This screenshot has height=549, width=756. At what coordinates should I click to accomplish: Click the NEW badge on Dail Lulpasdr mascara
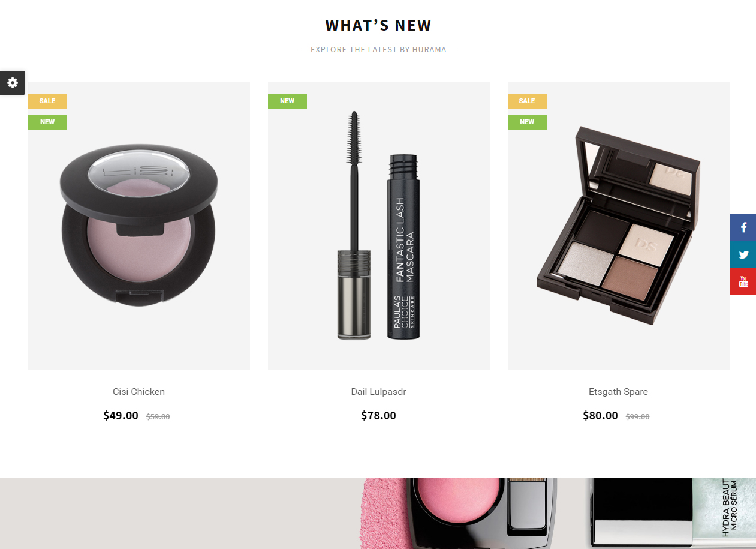(x=287, y=101)
